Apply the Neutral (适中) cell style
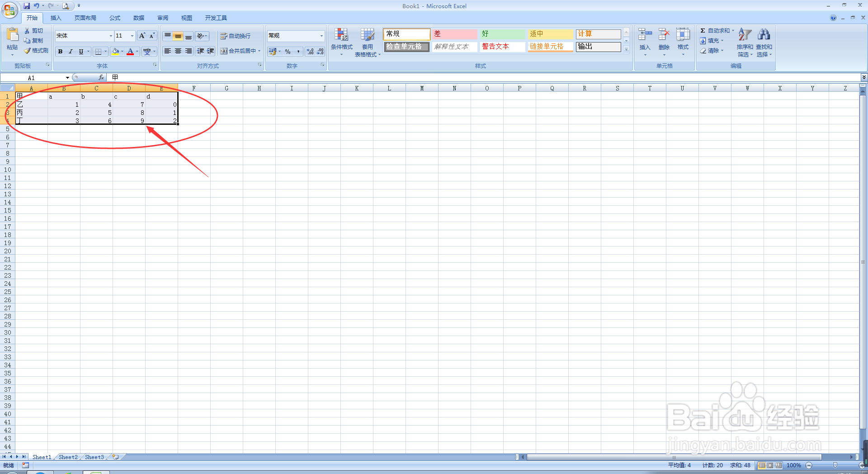This screenshot has height=474, width=868. 550,34
